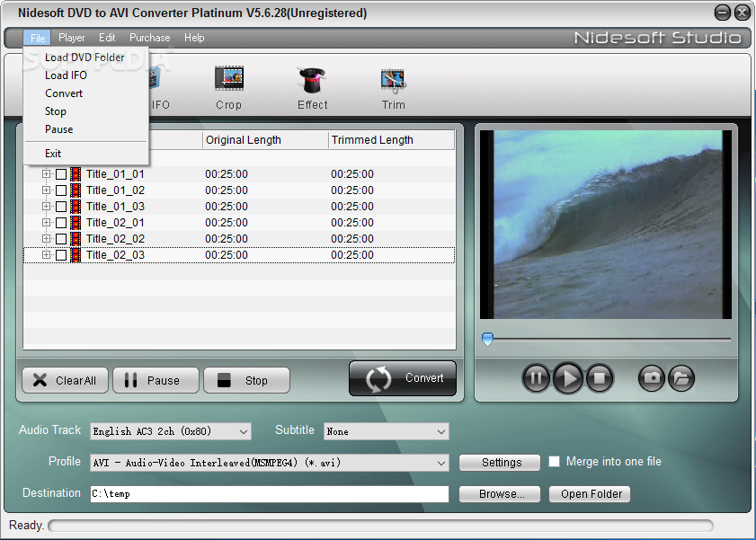Enable Merge into one file
This screenshot has width=756, height=540.
(555, 462)
